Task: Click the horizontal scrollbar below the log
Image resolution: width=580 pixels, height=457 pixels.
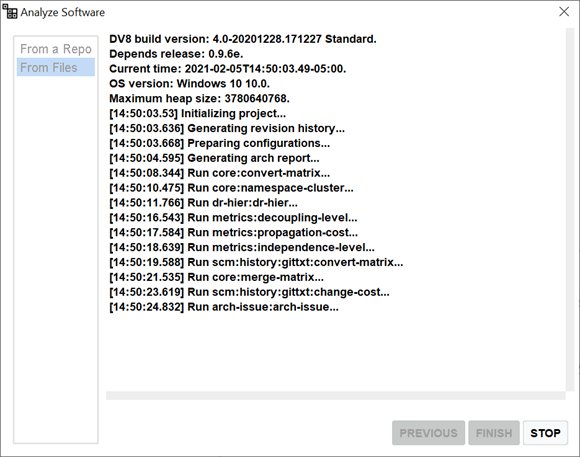Action: point(335,396)
